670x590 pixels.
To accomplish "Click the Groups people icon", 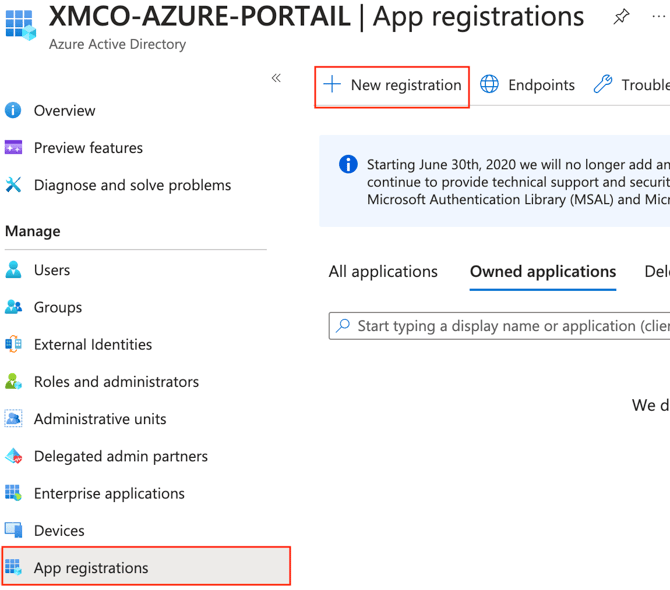I will [13, 307].
